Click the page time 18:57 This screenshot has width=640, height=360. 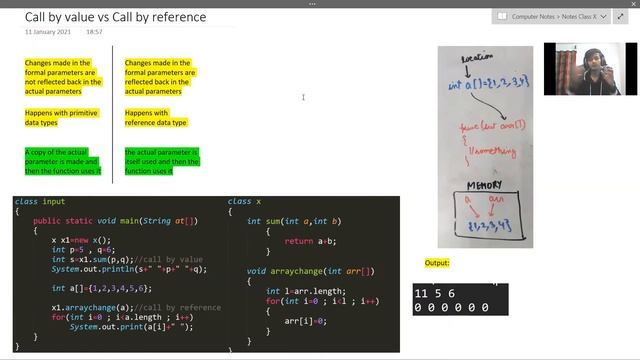[94, 32]
